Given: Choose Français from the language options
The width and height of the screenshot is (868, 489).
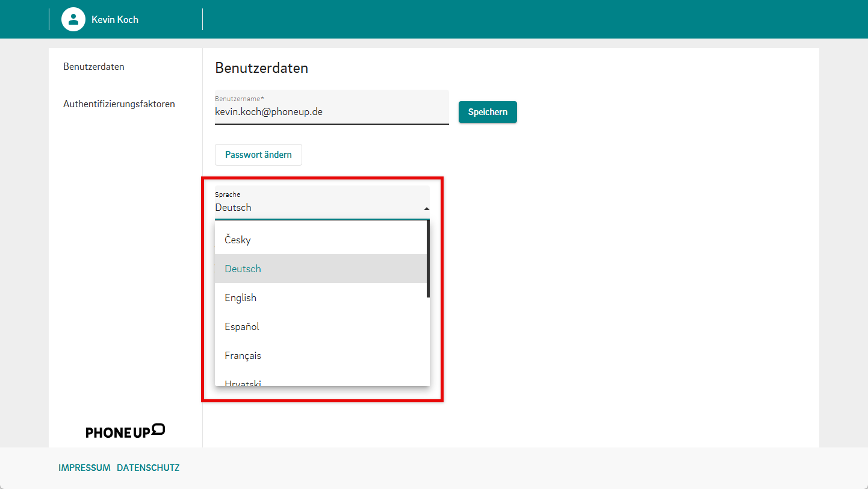Looking at the screenshot, I should click(243, 355).
